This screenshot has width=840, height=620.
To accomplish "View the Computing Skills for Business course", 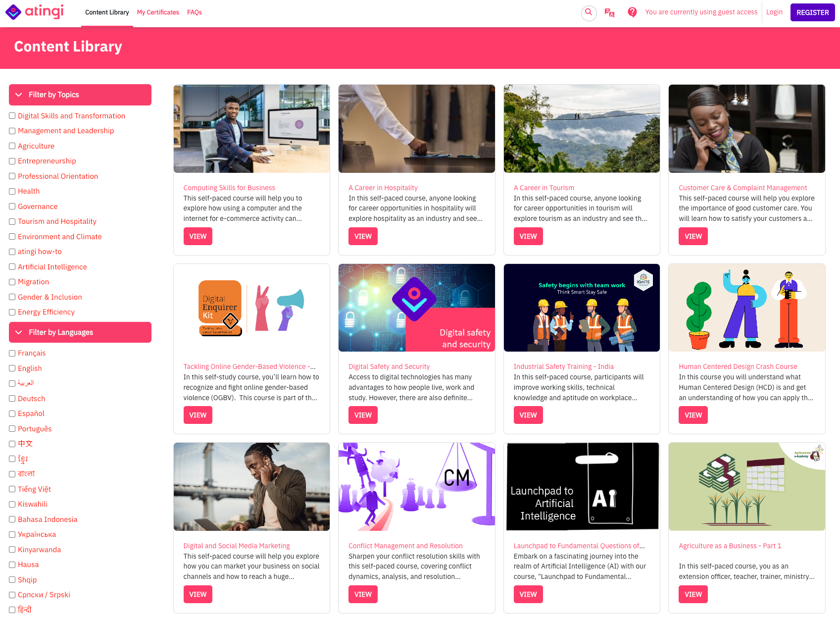I will coord(198,236).
